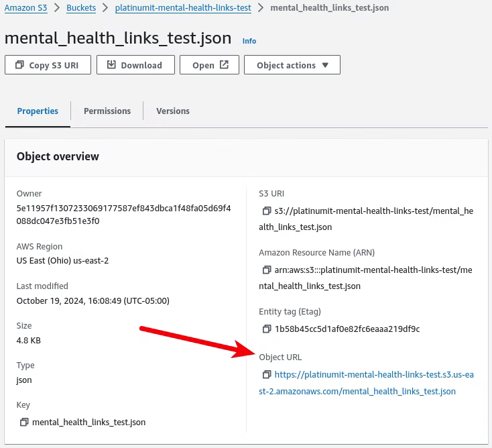The image size is (492, 448).
Task: Open the platinumit-mental-health-links-test bucket breadcrumb
Action: 183,7
